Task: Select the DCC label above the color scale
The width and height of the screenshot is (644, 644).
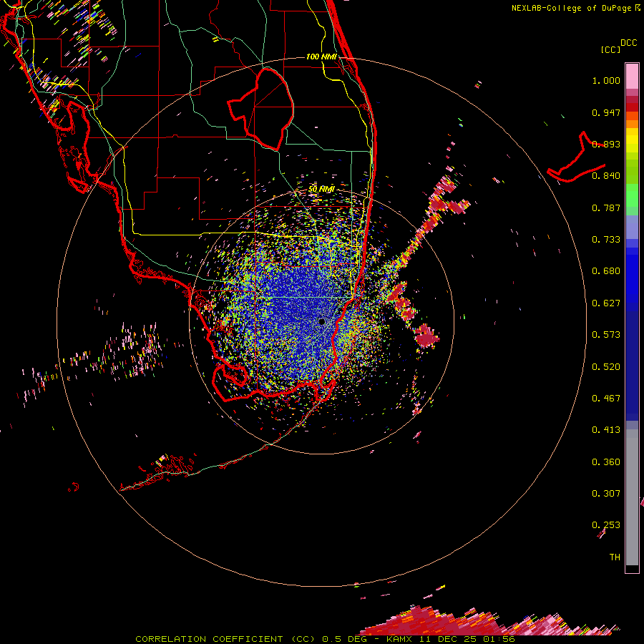Action: (628, 43)
